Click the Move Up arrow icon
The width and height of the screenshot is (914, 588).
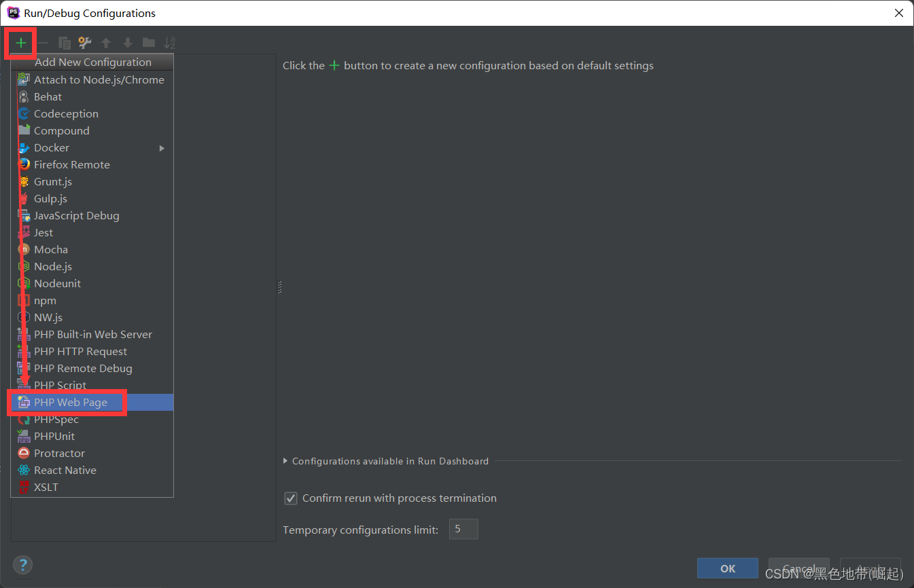click(x=106, y=43)
